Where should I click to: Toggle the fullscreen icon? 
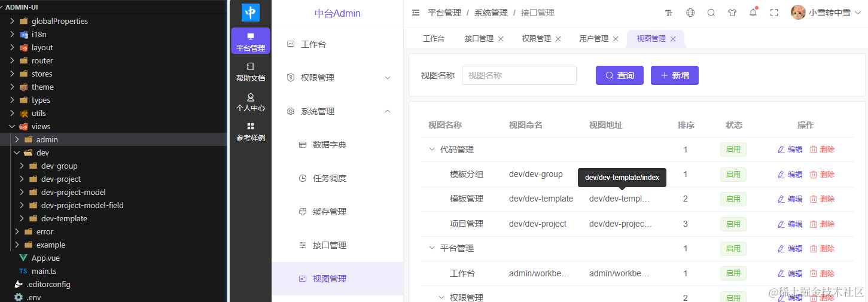click(x=774, y=13)
